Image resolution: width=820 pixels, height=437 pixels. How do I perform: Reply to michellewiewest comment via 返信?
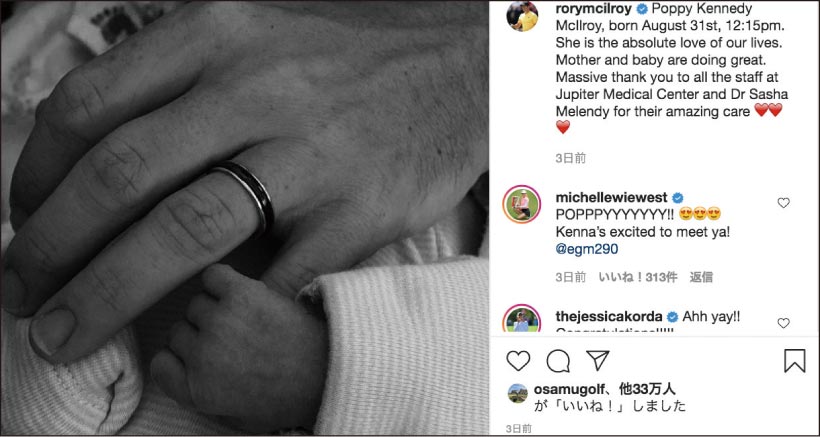coord(701,278)
